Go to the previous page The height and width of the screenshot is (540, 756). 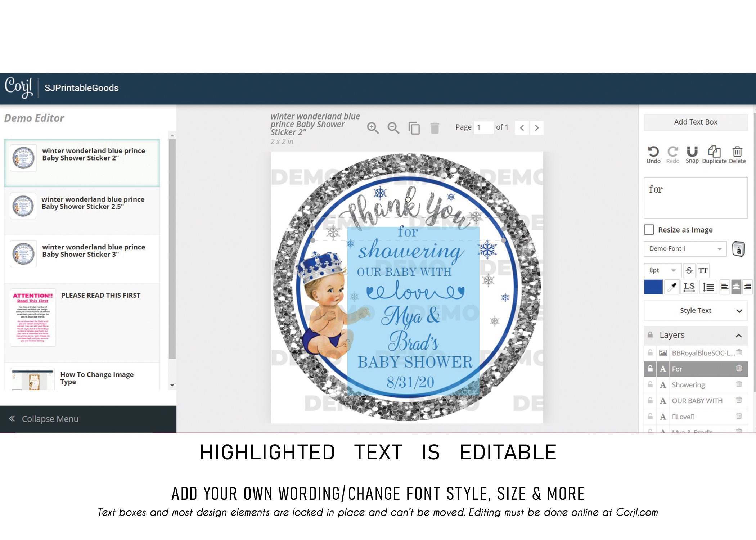point(522,127)
